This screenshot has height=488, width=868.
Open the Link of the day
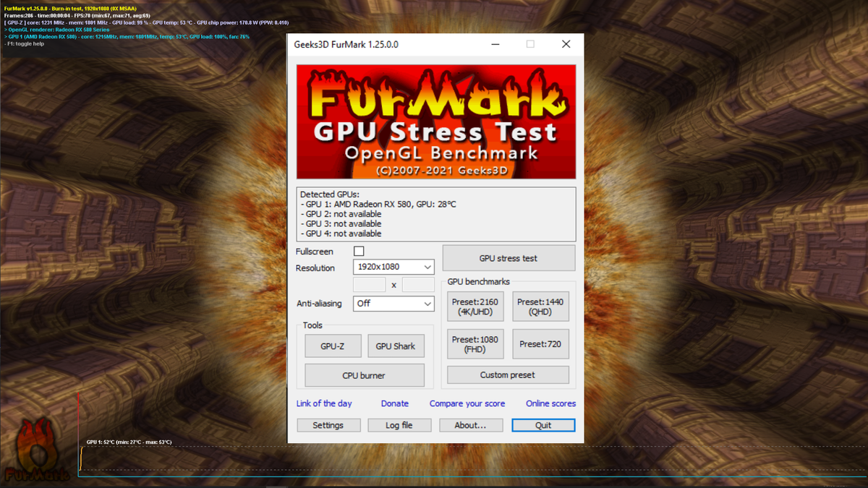(x=324, y=403)
